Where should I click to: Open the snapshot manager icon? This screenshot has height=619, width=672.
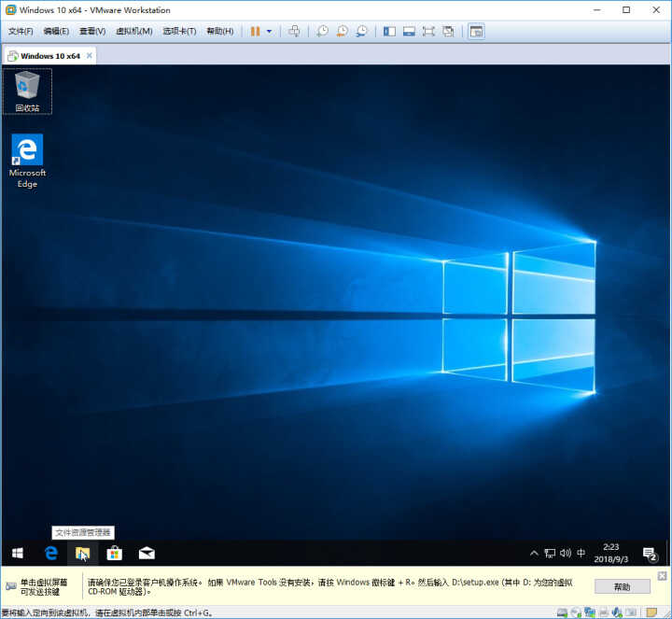point(362,32)
